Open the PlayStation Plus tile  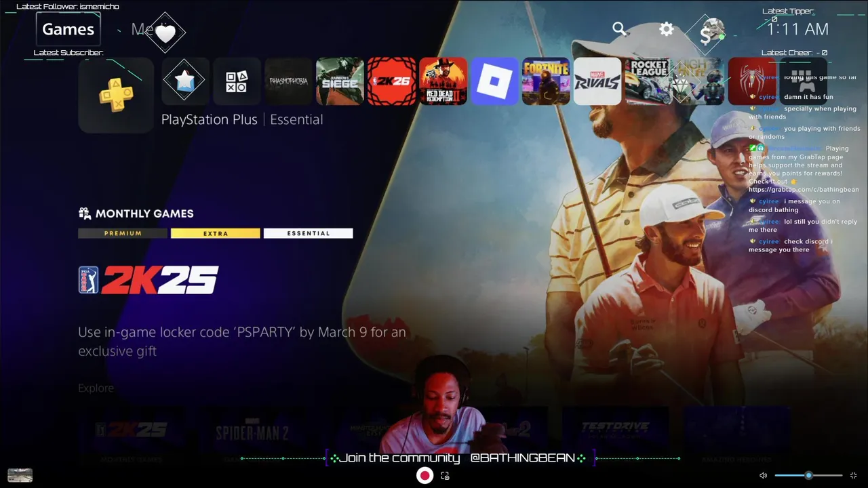(x=116, y=95)
